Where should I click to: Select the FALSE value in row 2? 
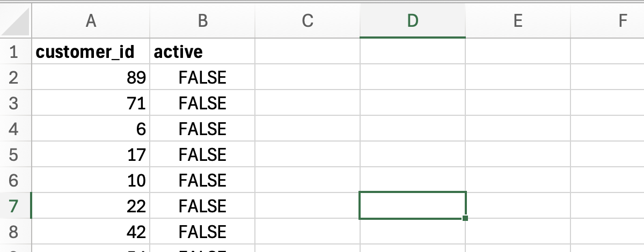(x=202, y=78)
